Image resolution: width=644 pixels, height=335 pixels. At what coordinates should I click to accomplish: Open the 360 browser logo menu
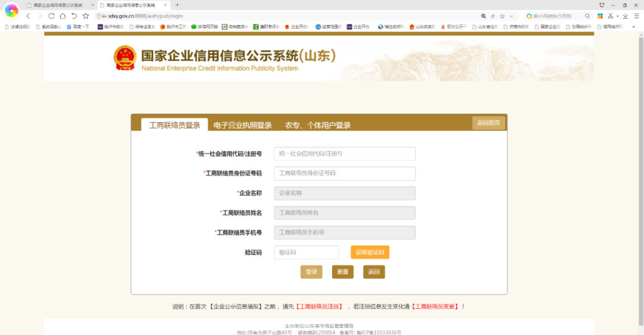point(11,11)
